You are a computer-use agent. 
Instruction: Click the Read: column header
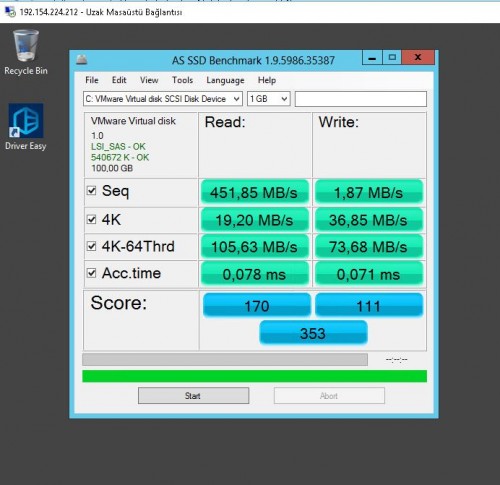[x=225, y=122]
